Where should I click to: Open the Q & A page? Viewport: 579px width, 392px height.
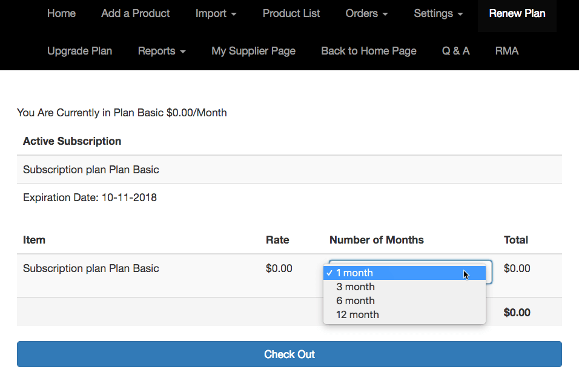[455, 51]
